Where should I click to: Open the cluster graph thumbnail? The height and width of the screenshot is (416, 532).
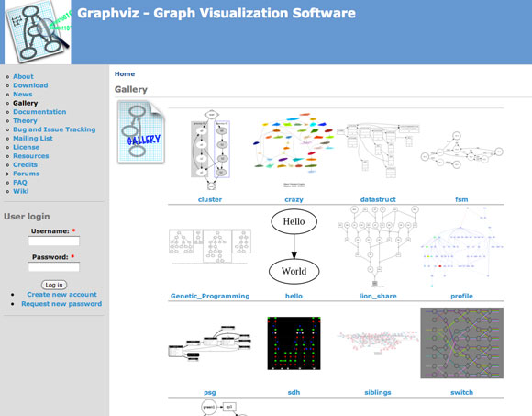210,150
